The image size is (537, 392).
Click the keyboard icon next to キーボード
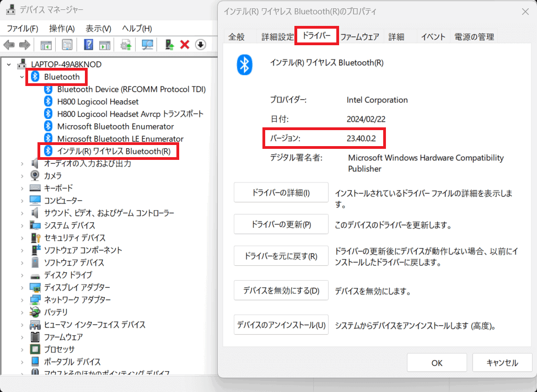pos(35,188)
